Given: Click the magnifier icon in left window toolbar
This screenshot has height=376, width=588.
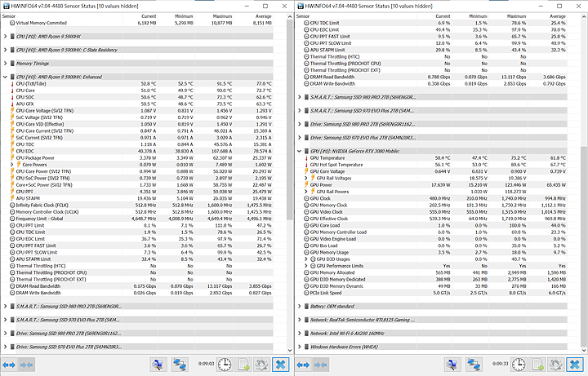Looking at the screenshot, I should pos(158,365).
